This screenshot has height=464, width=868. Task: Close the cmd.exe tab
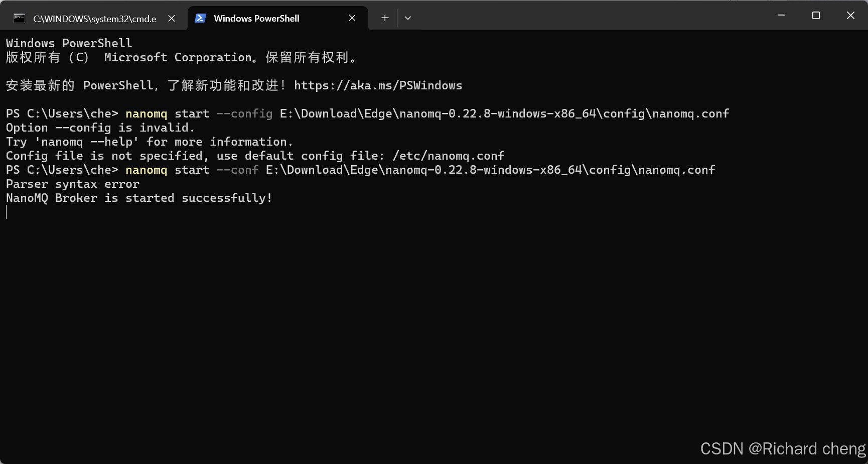[x=172, y=18]
